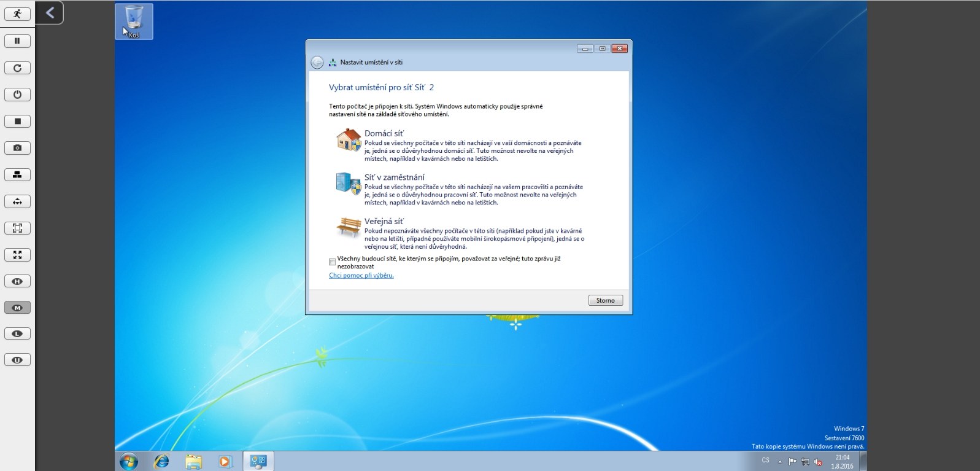Click the circular arrow reset button
980x471 pixels.
17,68
